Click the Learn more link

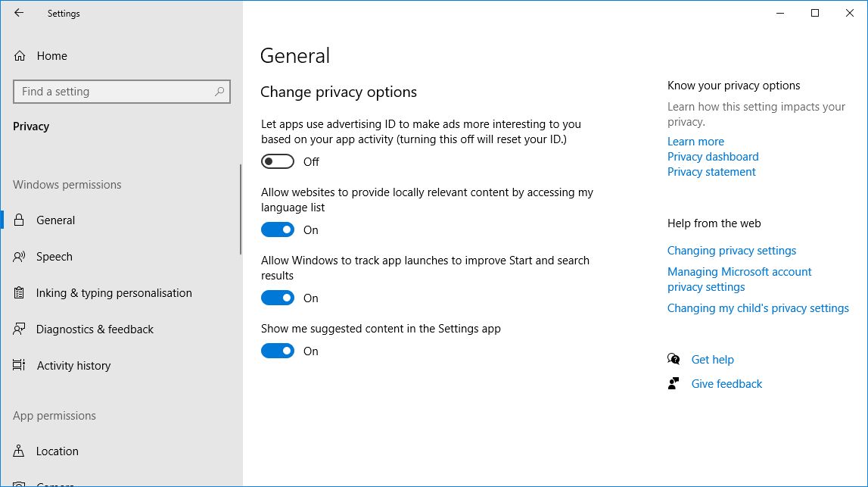(x=695, y=142)
